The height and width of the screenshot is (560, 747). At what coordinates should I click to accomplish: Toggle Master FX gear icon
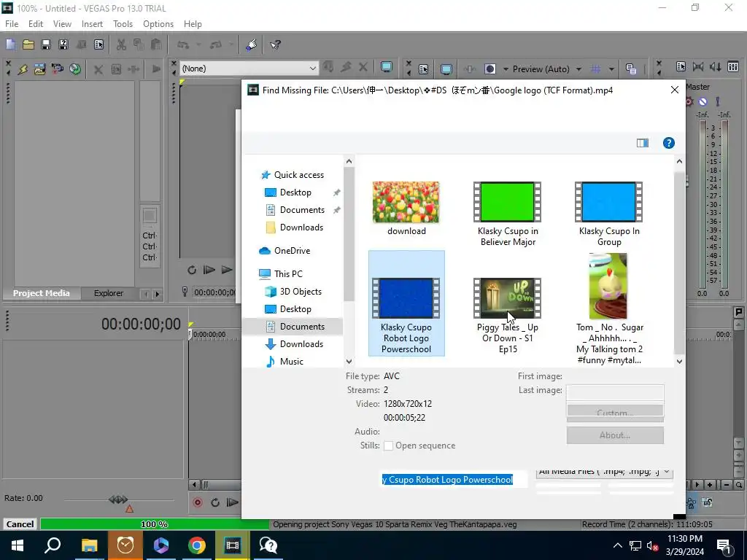click(689, 101)
